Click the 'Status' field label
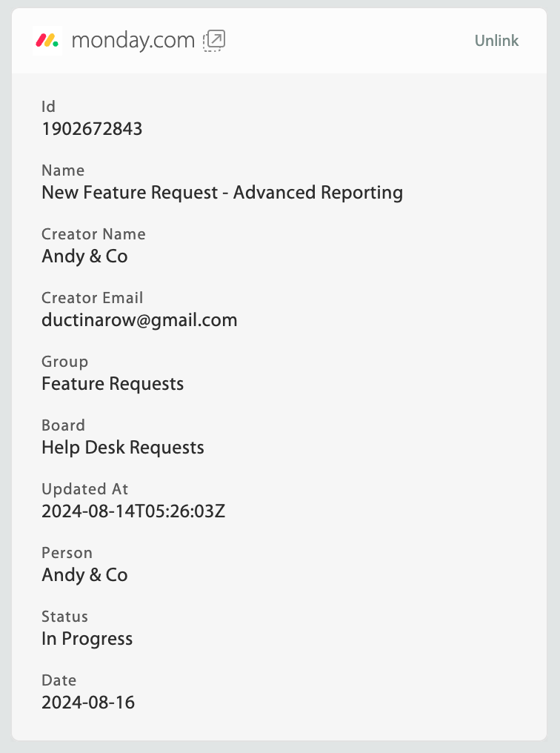 point(64,617)
